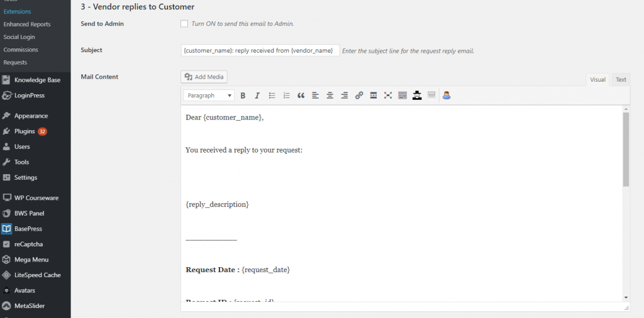Toggle the editor toolbar (kitchen sink)
The image size is (644, 318).
(x=402, y=96)
